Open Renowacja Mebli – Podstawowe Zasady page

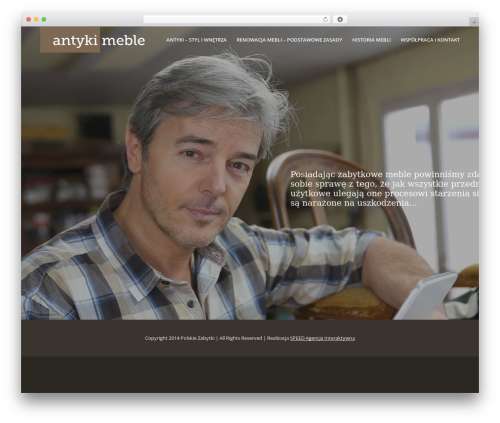tap(289, 40)
